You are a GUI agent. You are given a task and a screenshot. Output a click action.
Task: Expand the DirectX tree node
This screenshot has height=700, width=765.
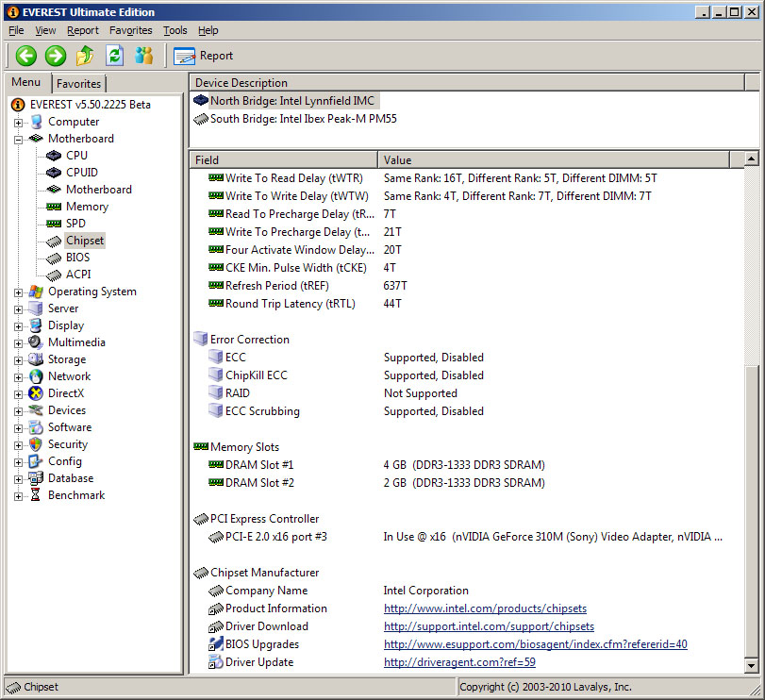pos(18,394)
